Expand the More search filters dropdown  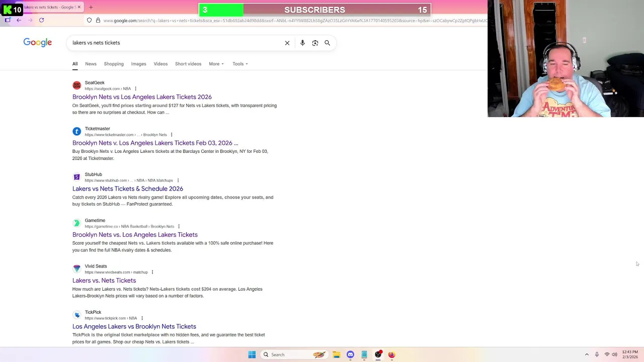pyautogui.click(x=216, y=64)
